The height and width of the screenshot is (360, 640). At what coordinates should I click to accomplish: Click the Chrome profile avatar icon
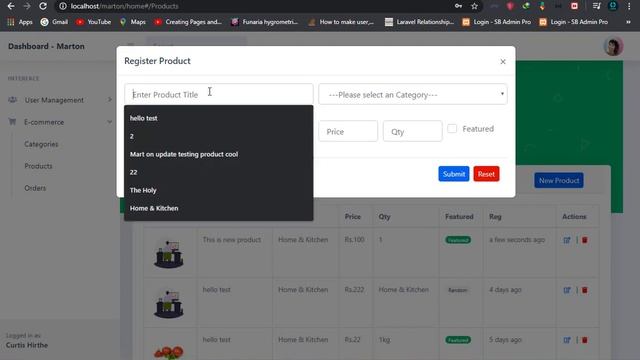(613, 6)
